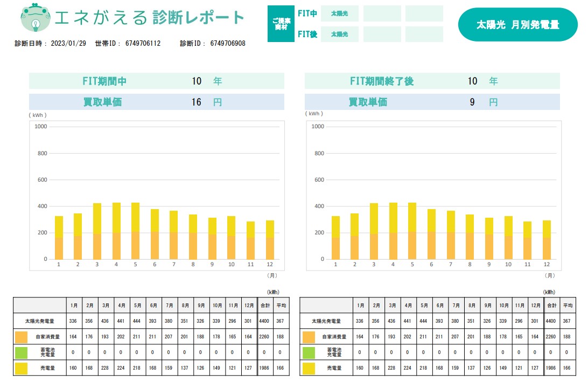
Task: Click the FIT期間終了後 heading
Action: tap(382, 81)
